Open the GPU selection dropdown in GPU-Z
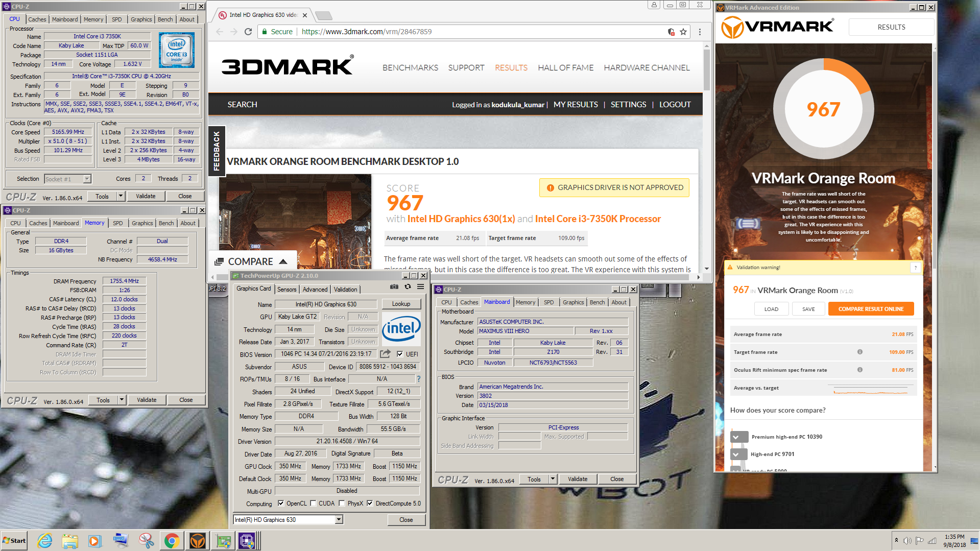 point(339,520)
